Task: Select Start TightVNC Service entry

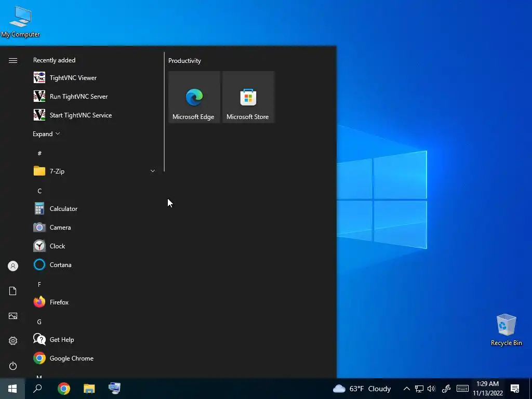Action: 95,115
